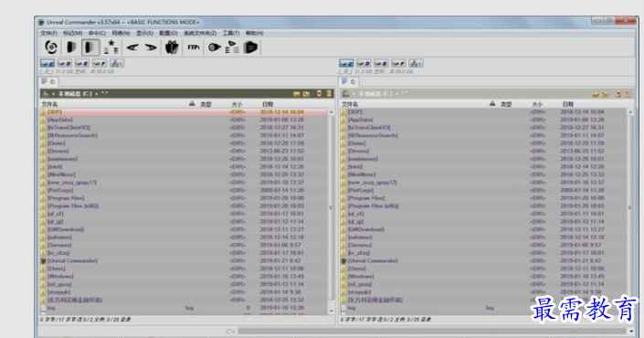
Task: Select the C tab in right pane
Action: click(x=349, y=81)
